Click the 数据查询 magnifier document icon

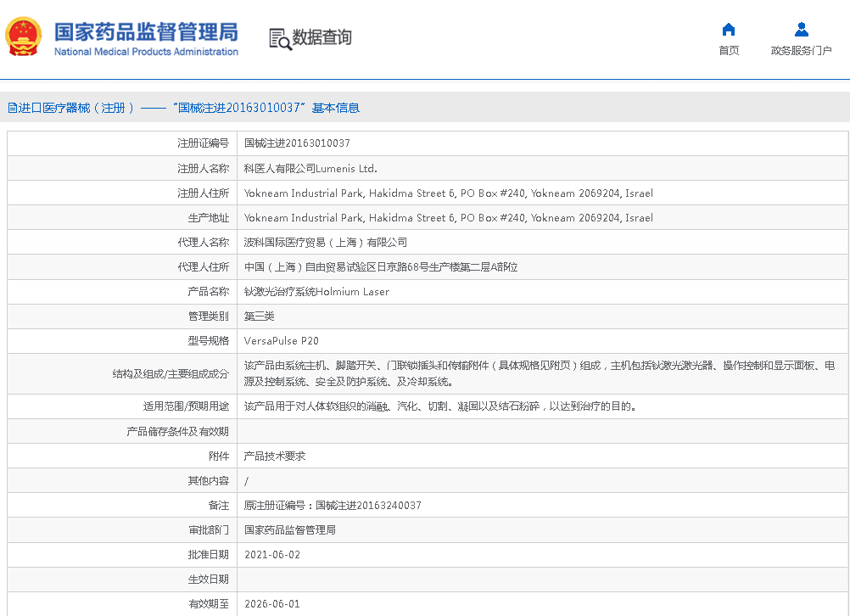[279, 38]
